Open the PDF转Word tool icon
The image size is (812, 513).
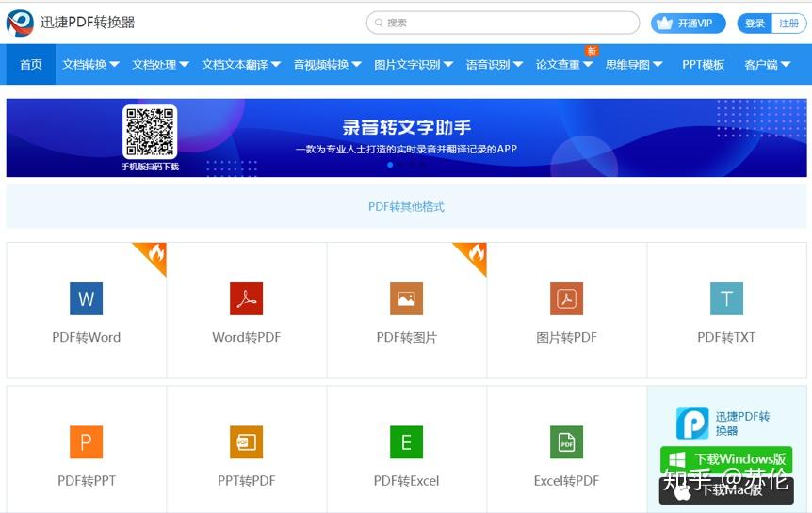pos(86,298)
